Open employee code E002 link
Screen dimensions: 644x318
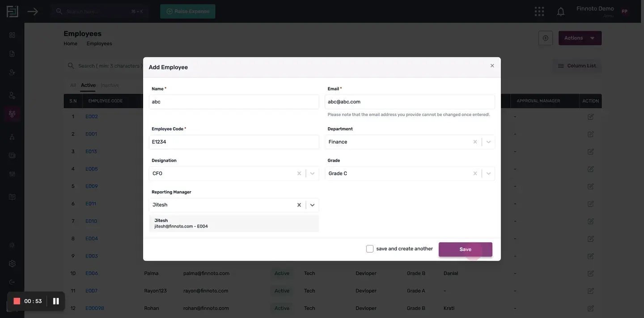pyautogui.click(x=92, y=116)
